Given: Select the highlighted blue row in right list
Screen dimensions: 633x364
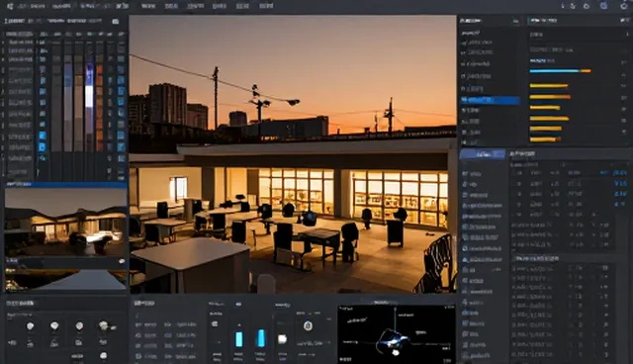Looking at the screenshot, I should tap(490, 100).
